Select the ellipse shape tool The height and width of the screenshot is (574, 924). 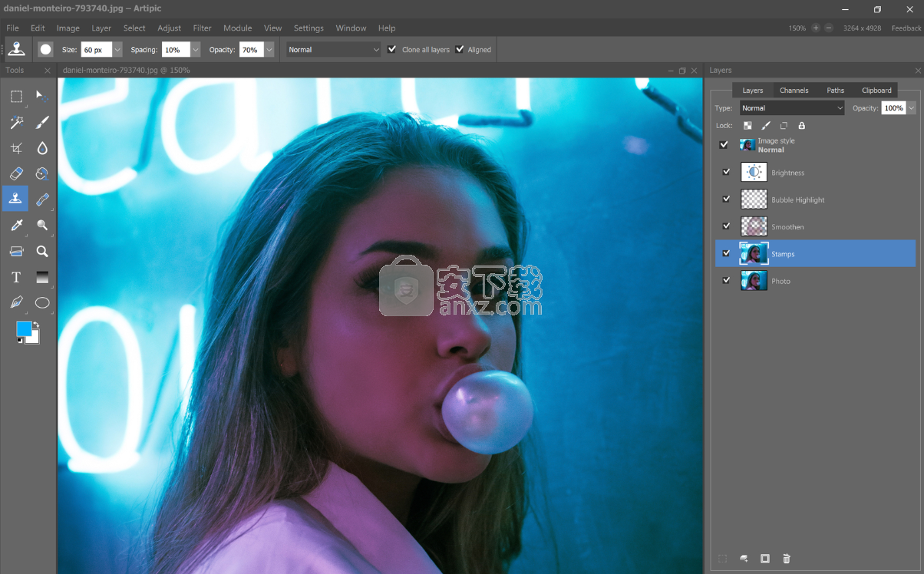(42, 302)
